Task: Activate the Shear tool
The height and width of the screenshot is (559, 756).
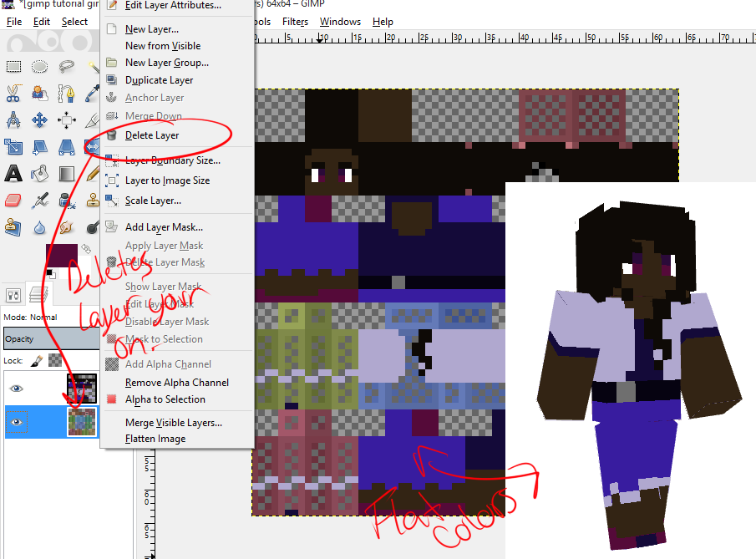Action: [39, 146]
